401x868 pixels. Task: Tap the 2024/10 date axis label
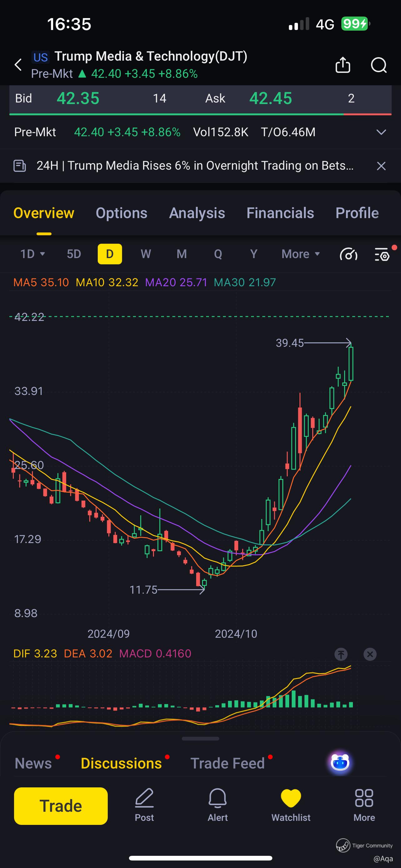pyautogui.click(x=236, y=634)
